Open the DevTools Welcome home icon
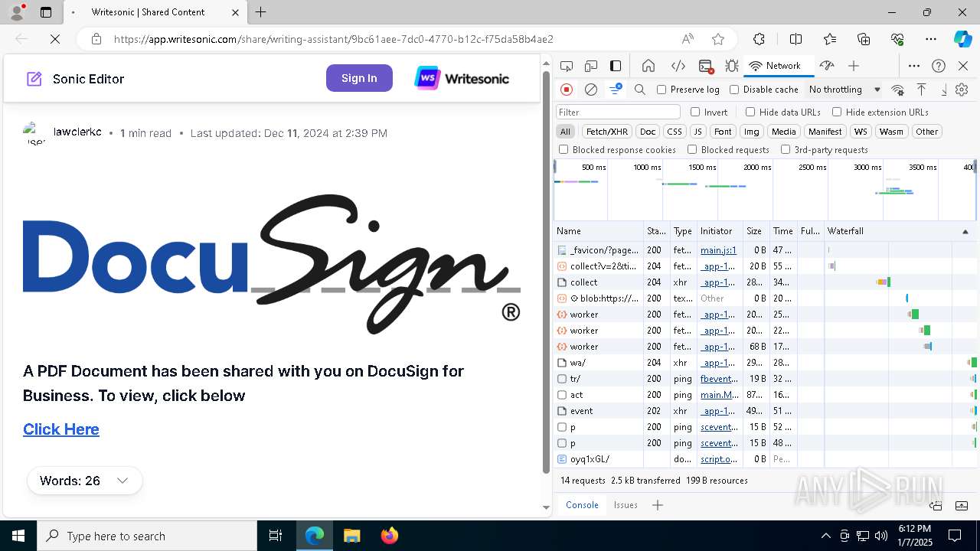Image resolution: width=980 pixels, height=551 pixels. pos(648,66)
